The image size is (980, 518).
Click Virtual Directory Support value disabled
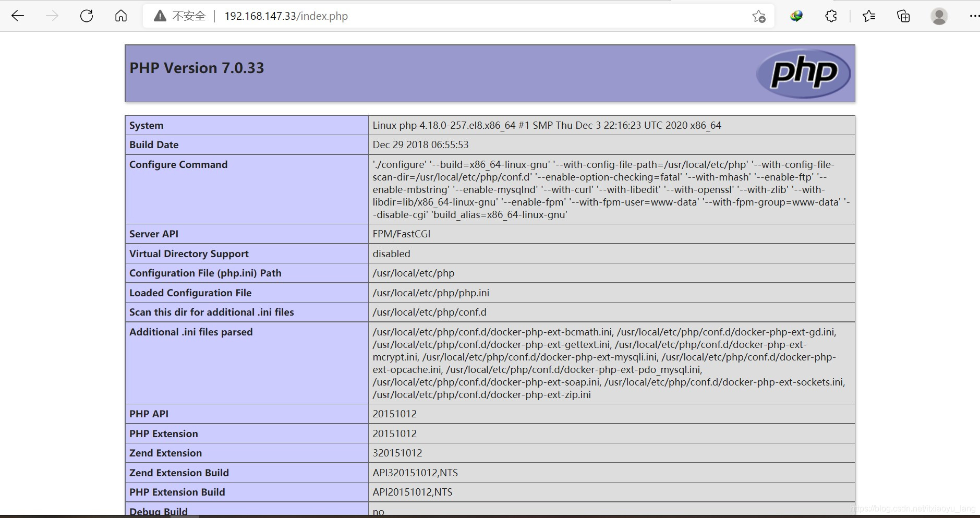coord(391,254)
